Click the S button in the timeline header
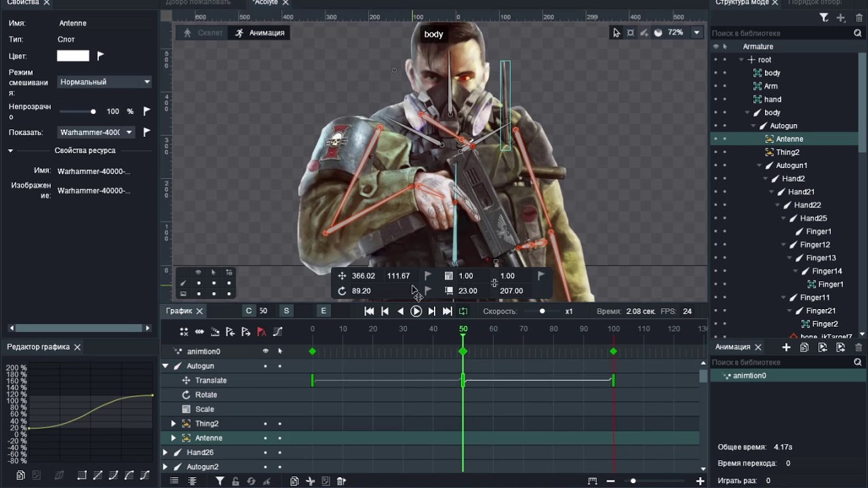Screen dimensions: 868x488 pos(286,311)
